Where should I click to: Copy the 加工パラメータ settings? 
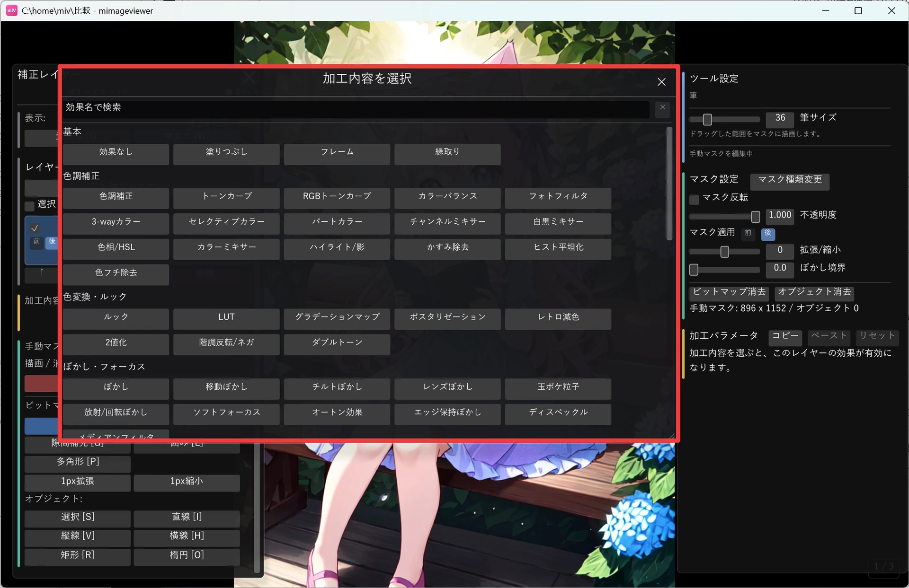tap(785, 336)
